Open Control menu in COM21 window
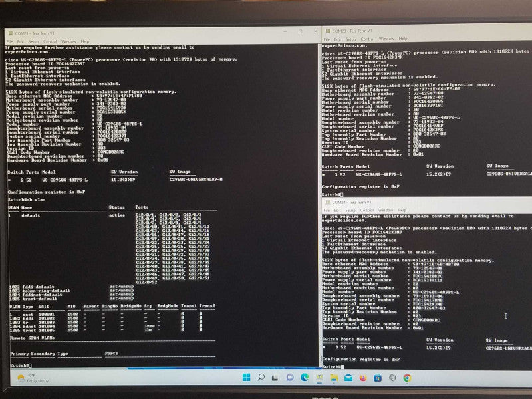This screenshot has height=399, width=532. coord(50,41)
